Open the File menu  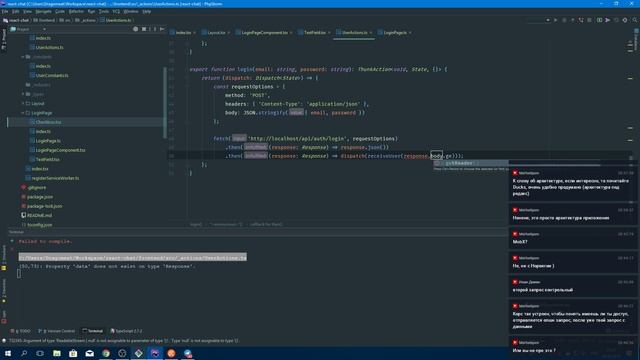(x=5, y=11)
